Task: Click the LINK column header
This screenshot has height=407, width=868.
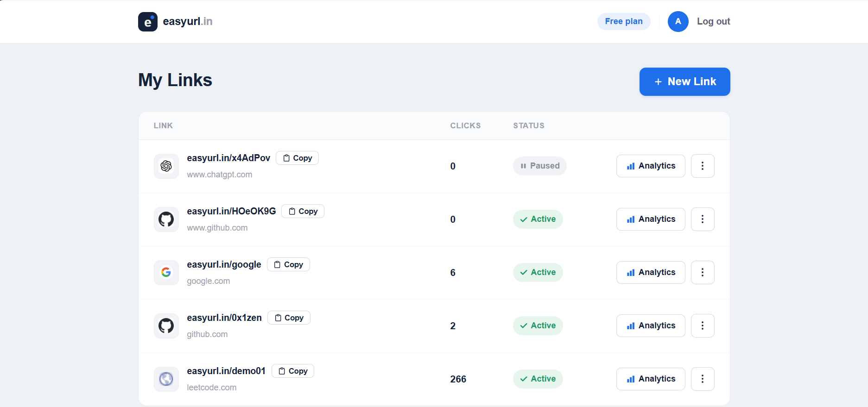Action: (x=163, y=125)
